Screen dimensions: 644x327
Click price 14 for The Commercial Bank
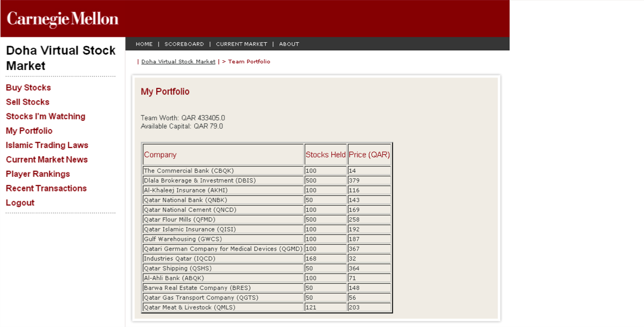[369, 170]
